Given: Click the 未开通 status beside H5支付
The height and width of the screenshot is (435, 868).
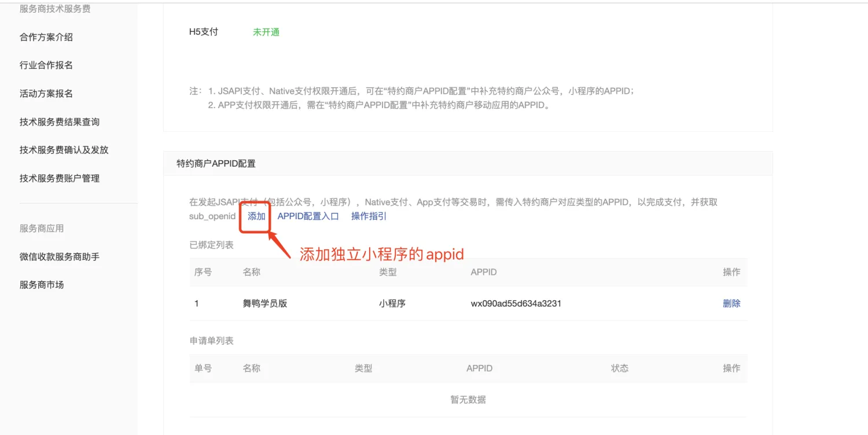Looking at the screenshot, I should 266,32.
